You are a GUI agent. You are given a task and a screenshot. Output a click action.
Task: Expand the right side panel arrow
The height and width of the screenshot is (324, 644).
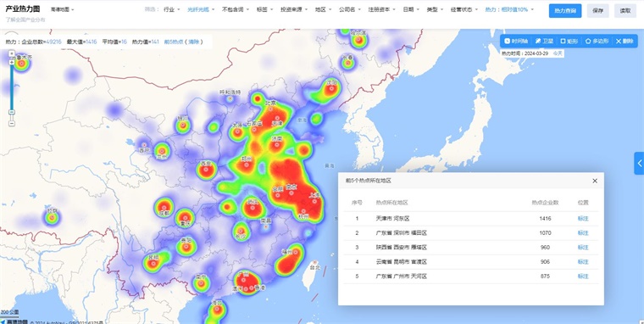click(639, 163)
